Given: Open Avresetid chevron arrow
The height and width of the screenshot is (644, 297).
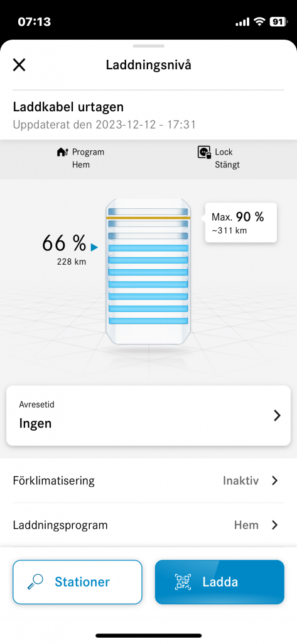Looking at the screenshot, I should [278, 416].
